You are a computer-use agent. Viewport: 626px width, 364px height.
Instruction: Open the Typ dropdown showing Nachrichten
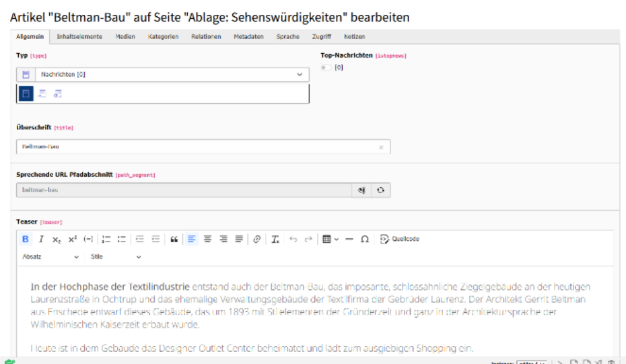coord(162,75)
